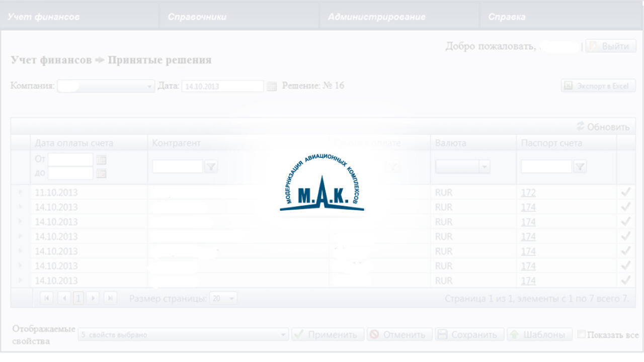Click into the Контрагент filter text box
Screen dimensions: 644x362
point(178,167)
